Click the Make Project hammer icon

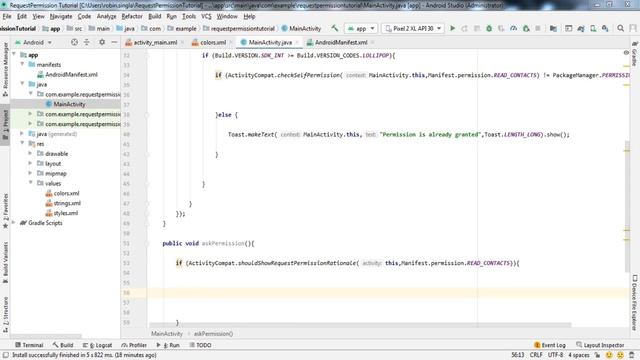tap(335, 28)
